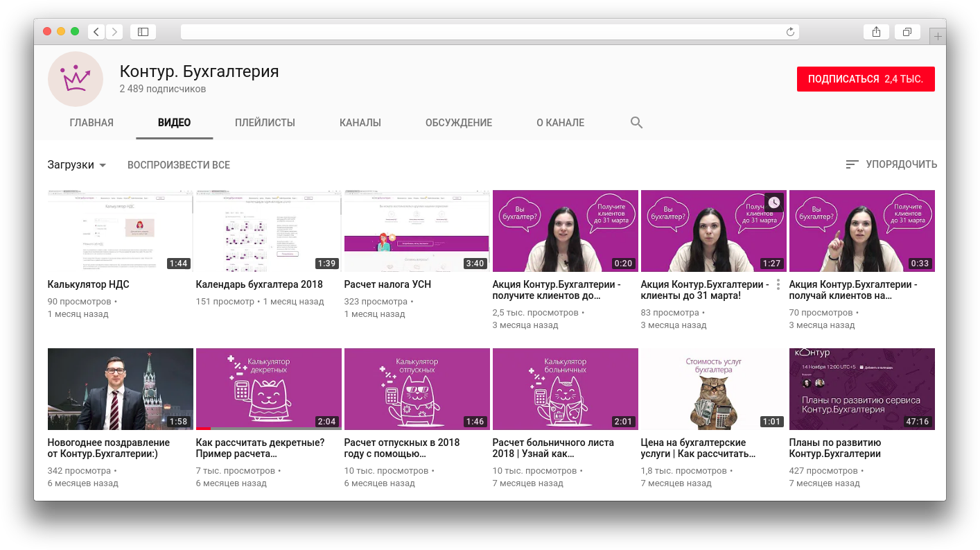980x550 pixels.
Task: Play the Стоимость услуг бухгалтера cat thumbnail
Action: coord(714,389)
